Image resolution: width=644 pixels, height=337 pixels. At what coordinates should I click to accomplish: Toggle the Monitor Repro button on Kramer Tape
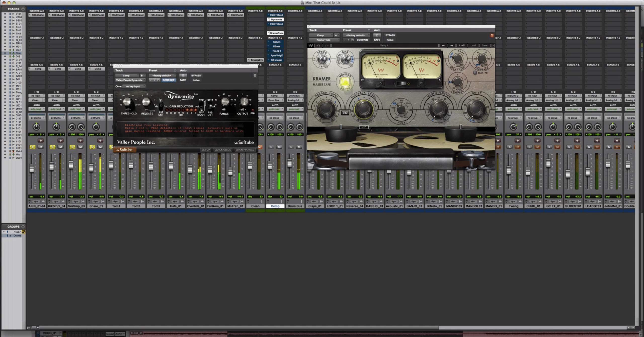[345, 82]
